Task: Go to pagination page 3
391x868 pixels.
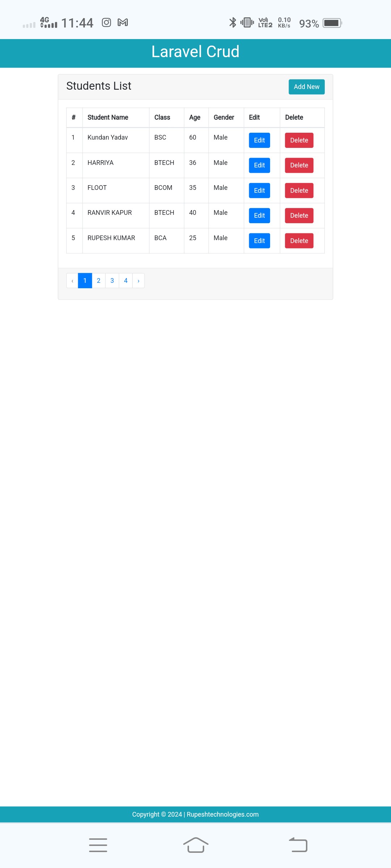Action: [x=112, y=281]
